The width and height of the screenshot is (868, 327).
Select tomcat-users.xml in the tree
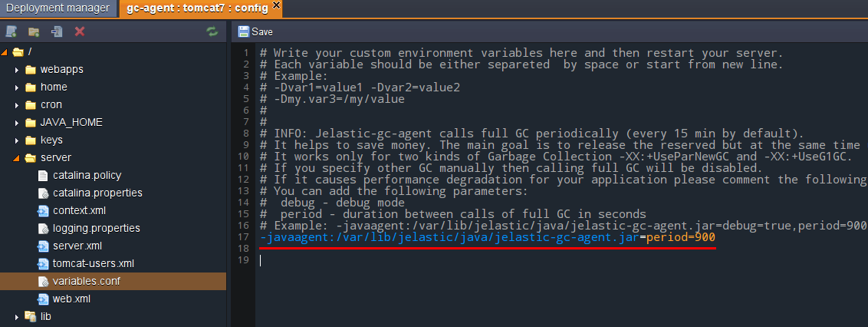coord(93,263)
